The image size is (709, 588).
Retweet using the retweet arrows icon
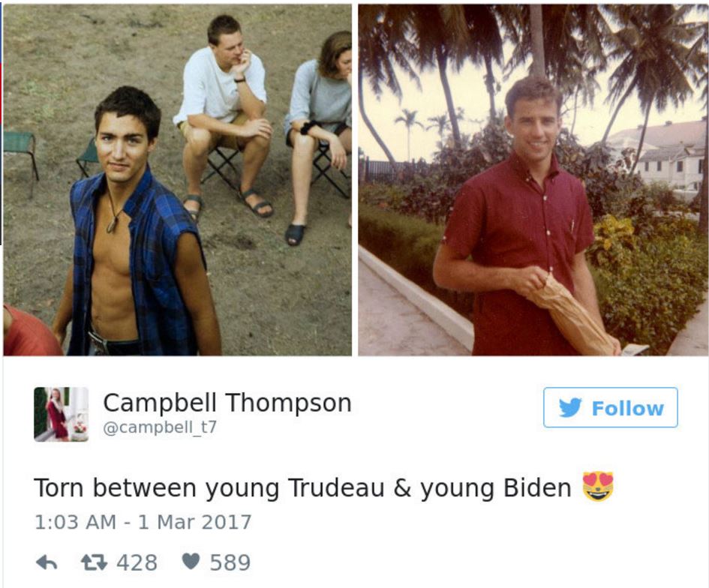pyautogui.click(x=94, y=562)
